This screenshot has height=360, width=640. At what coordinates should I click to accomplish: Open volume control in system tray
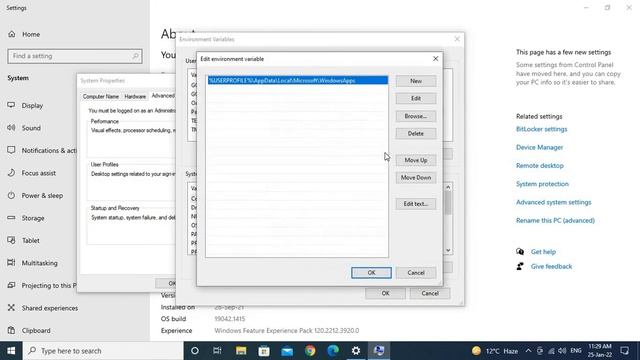coord(562,351)
